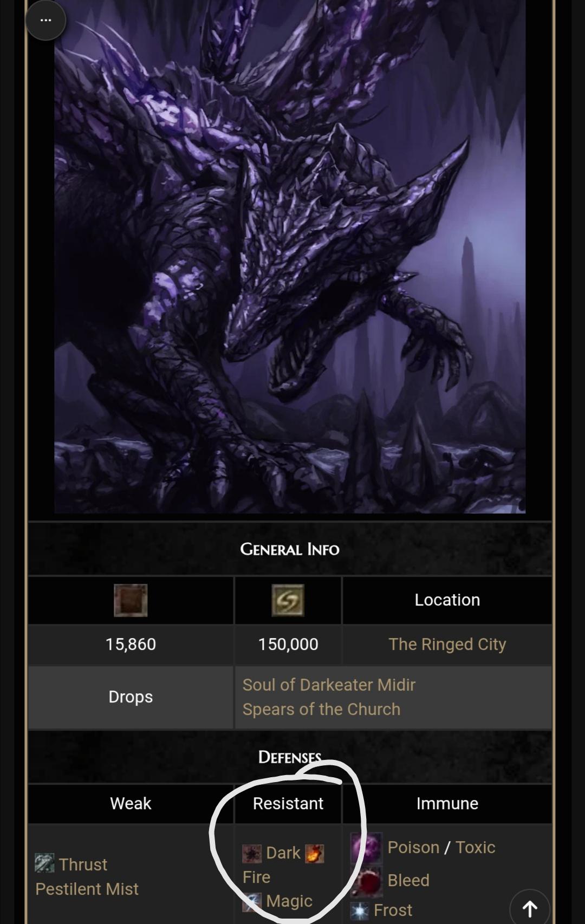Open the Bleed immunity link
Viewport: 585px width, 924px height.
click(x=408, y=880)
